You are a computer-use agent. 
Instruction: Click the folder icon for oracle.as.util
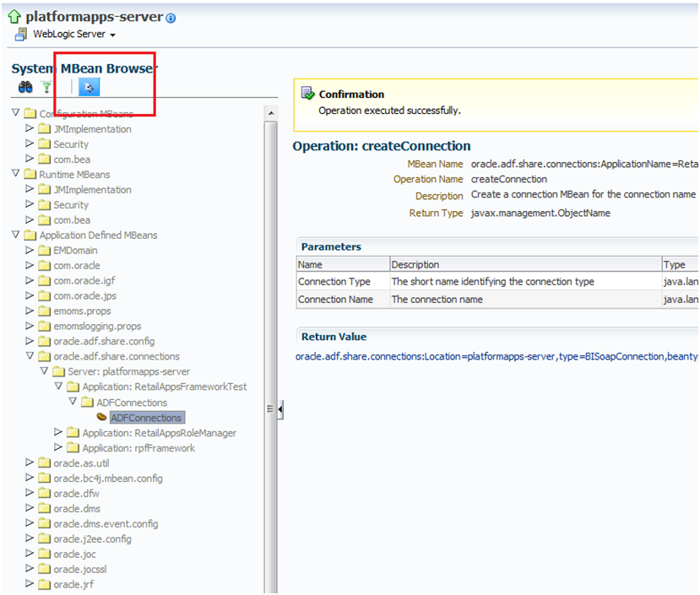[44, 462]
